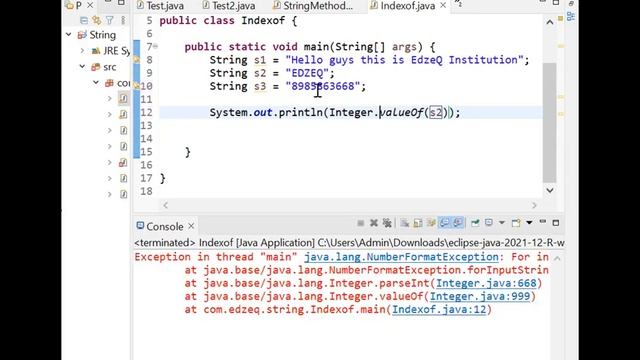Open the Package Explorer view menu dots
The width and height of the screenshot is (640, 360).
click(123, 20)
